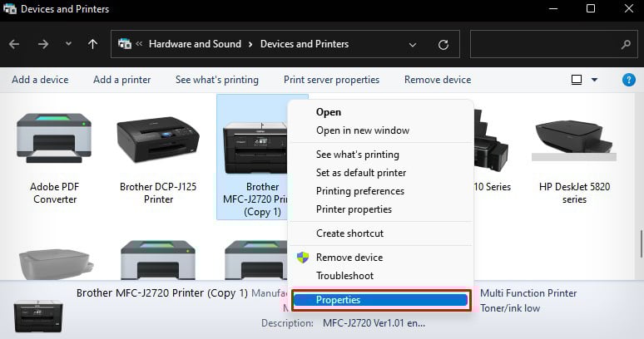Viewport: 644px width, 339px height.
Task: Click the shield icon beside Remove device
Action: pyautogui.click(x=303, y=258)
